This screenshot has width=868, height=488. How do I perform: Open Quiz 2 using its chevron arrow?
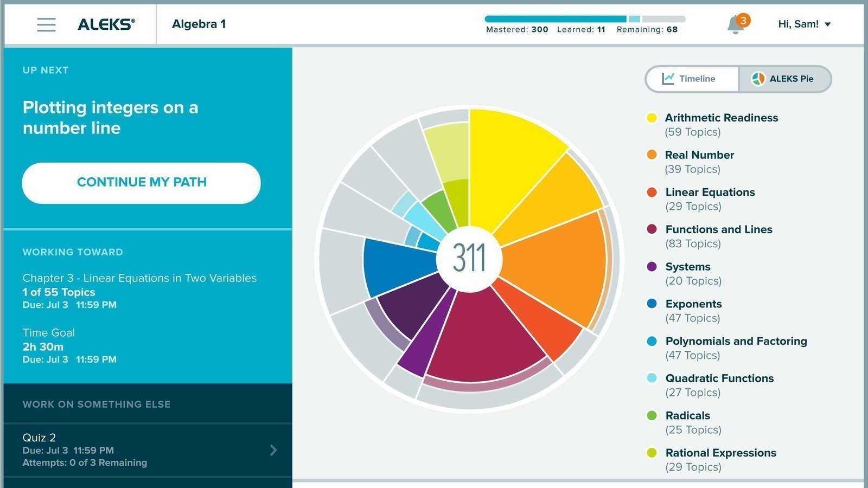(x=273, y=450)
